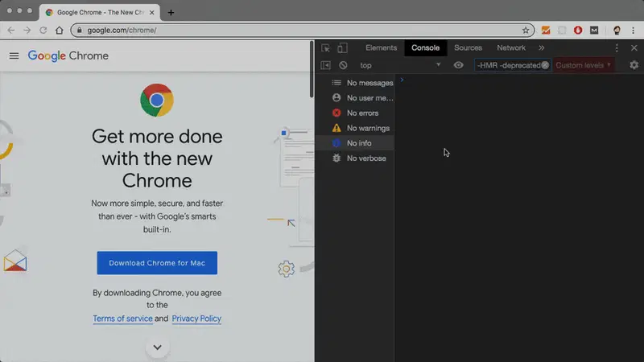Open the console settings gear
644x362 pixels.
coord(634,65)
